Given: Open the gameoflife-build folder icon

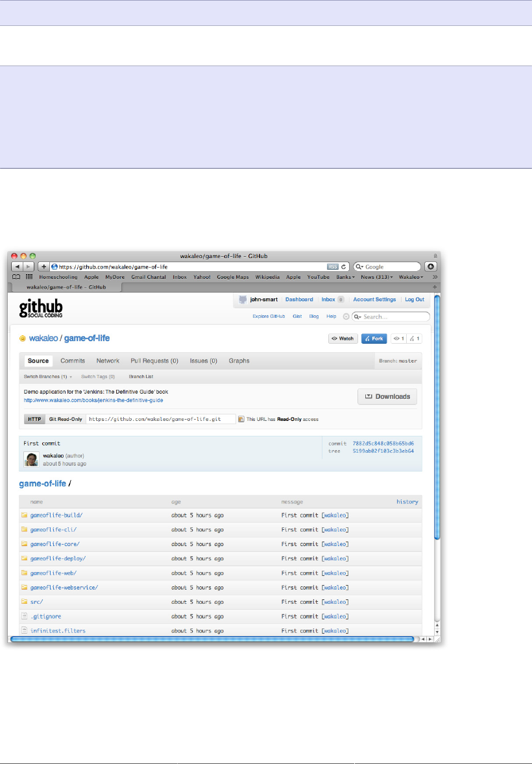Looking at the screenshot, I should 24,515.
